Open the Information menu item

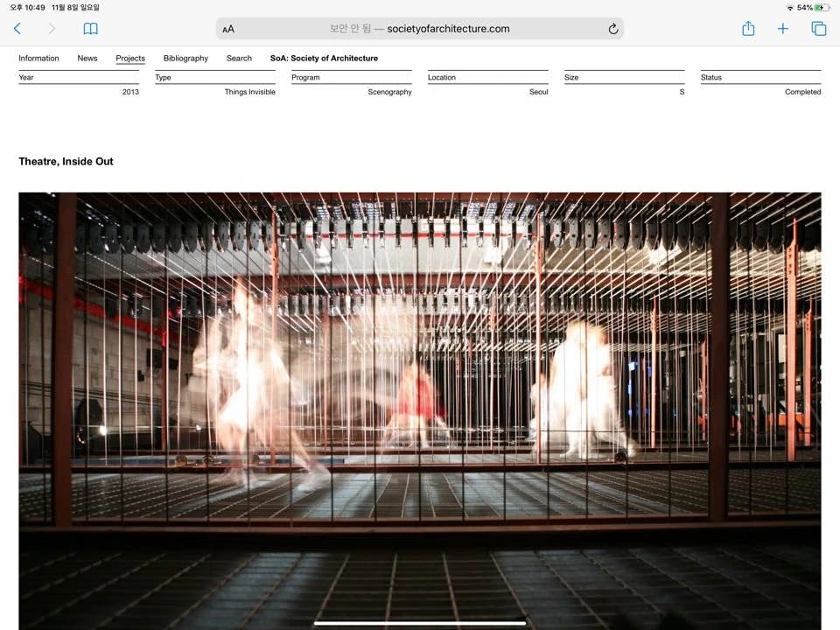pos(38,58)
